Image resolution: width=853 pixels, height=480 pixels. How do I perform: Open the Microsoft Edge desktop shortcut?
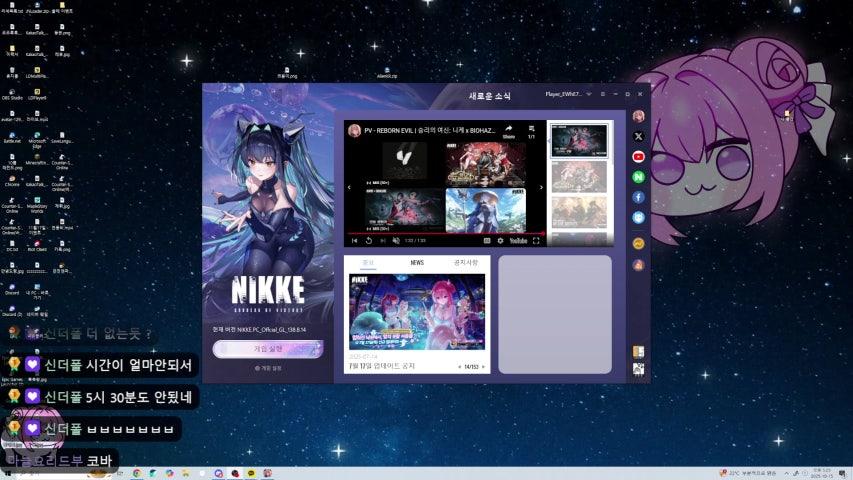[x=36, y=139]
